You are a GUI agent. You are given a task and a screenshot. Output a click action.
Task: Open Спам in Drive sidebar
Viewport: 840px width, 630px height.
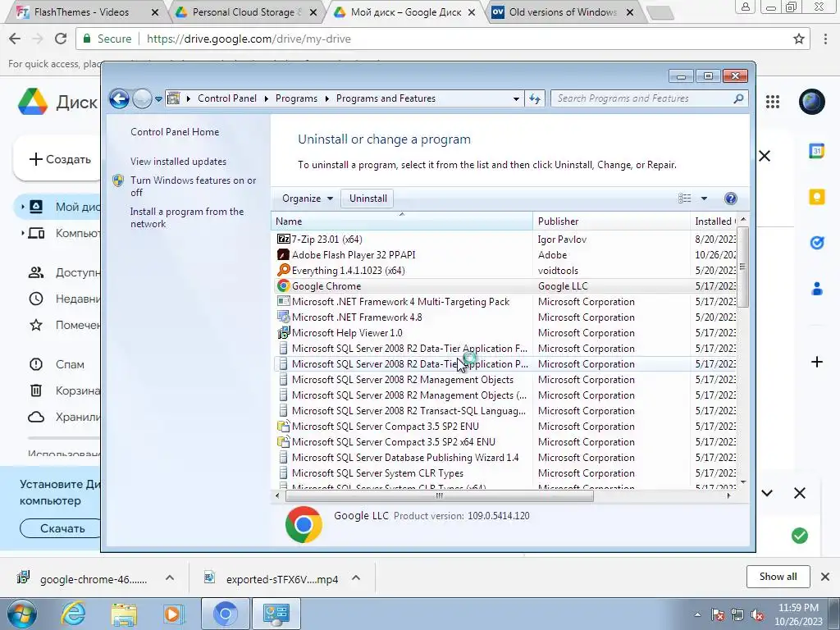(x=70, y=364)
